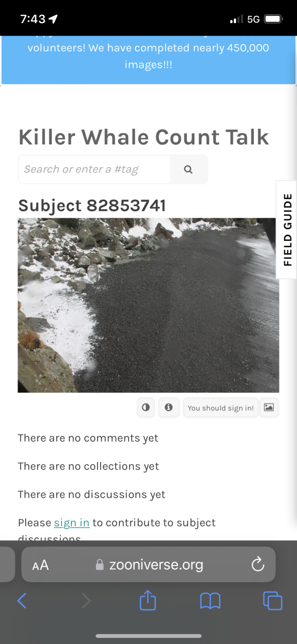Tap the lock icon beside zooniverse.org
Screen dimensions: 297x644
tap(100, 565)
